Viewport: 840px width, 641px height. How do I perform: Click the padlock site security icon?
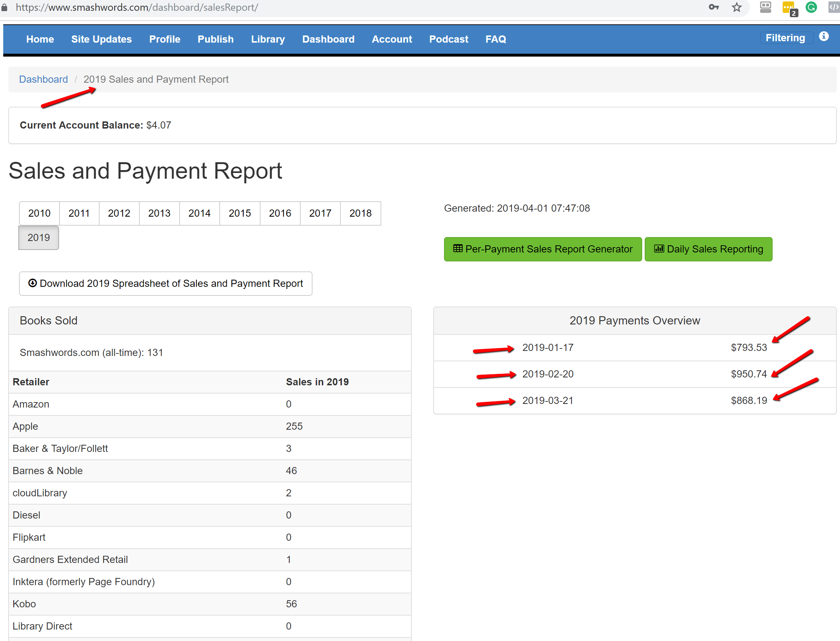(x=4, y=7)
